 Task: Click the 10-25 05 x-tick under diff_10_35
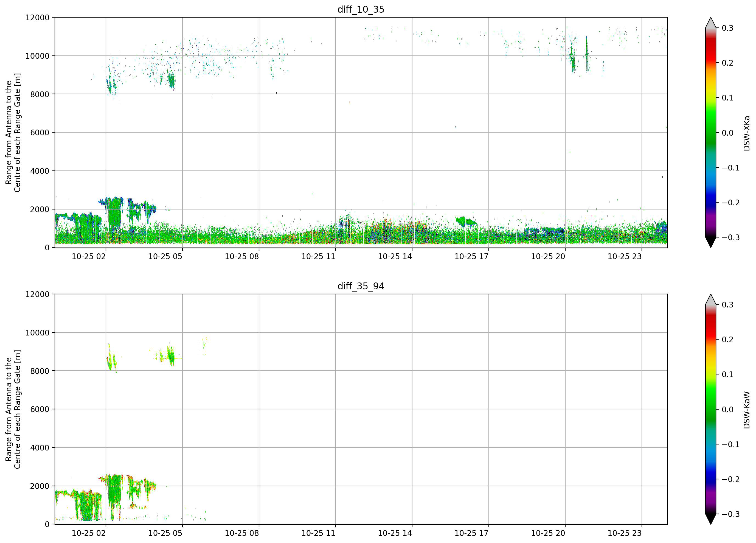tap(165, 256)
